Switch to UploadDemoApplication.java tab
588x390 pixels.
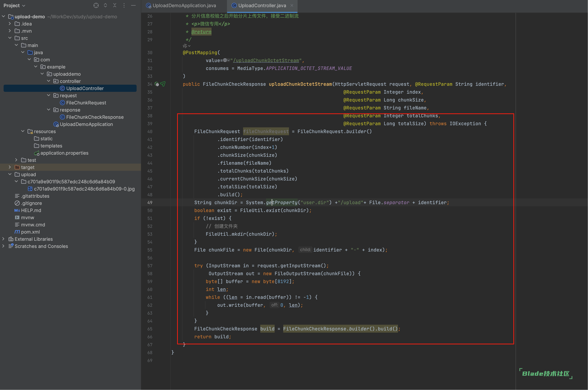tap(181, 6)
